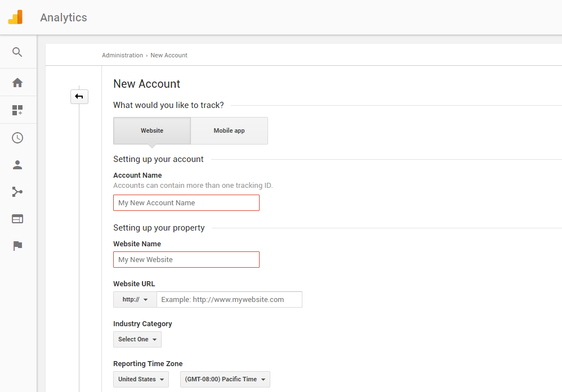Focus the Account Name input field
This screenshot has width=562, height=392.
(186, 203)
